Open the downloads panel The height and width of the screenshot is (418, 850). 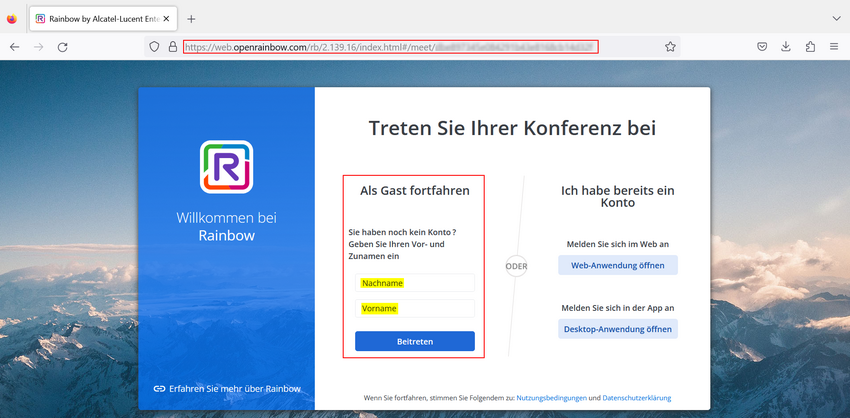click(786, 47)
